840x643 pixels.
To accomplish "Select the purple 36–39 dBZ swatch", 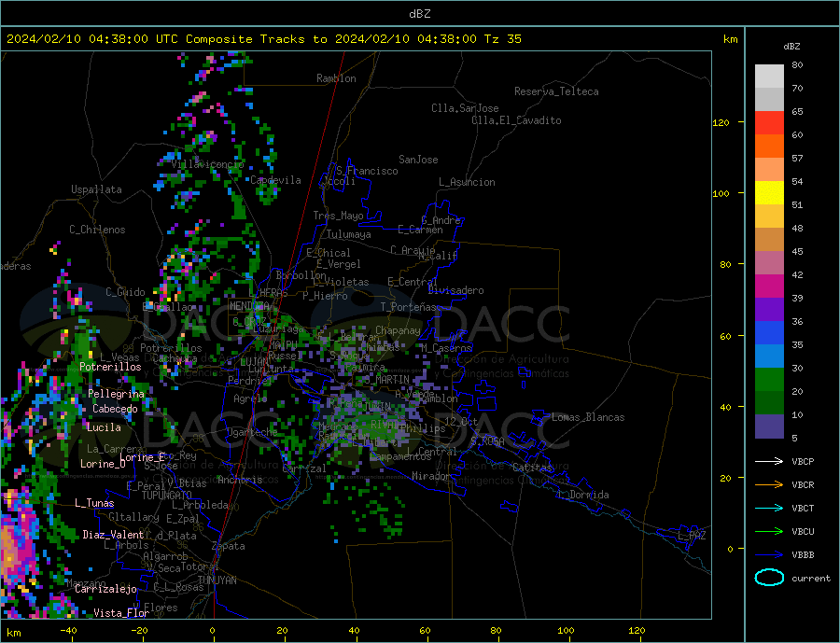I will point(769,310).
